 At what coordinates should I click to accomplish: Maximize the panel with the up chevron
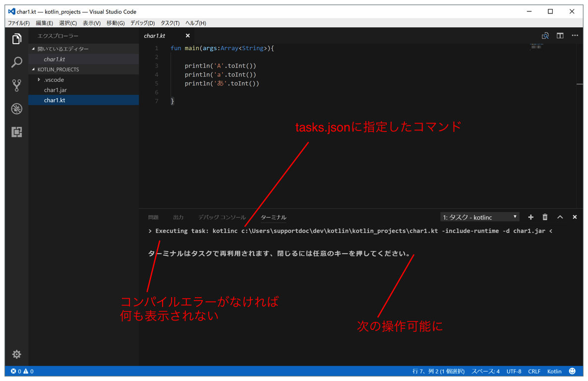click(x=560, y=217)
